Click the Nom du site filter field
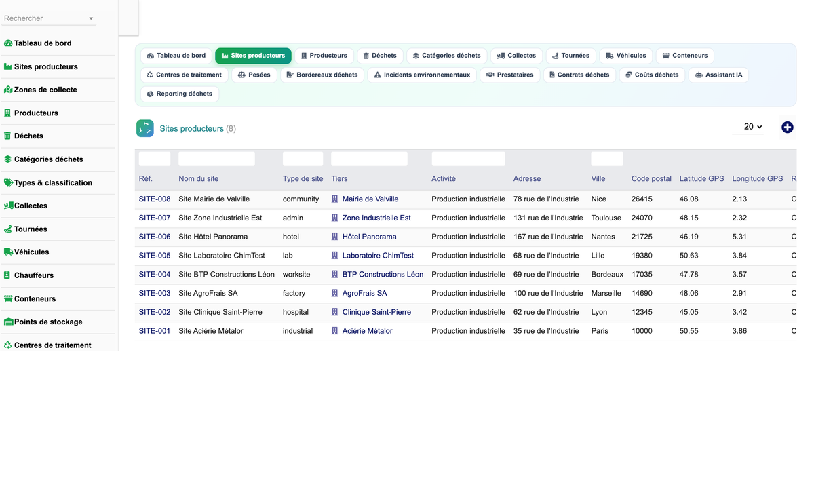Viewport: 814px width, 504px height. 216,159
